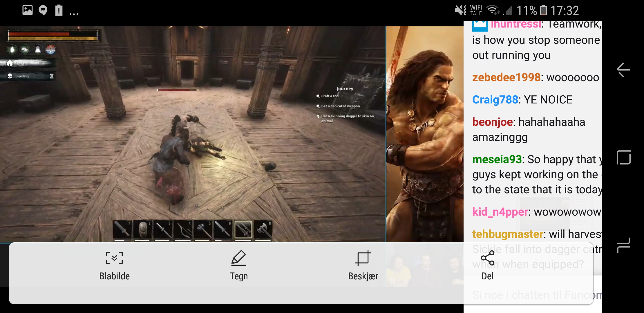The width and height of the screenshot is (644, 313).
Task: Tap the three-dot more notifications indicator
Action: pyautogui.click(x=74, y=14)
